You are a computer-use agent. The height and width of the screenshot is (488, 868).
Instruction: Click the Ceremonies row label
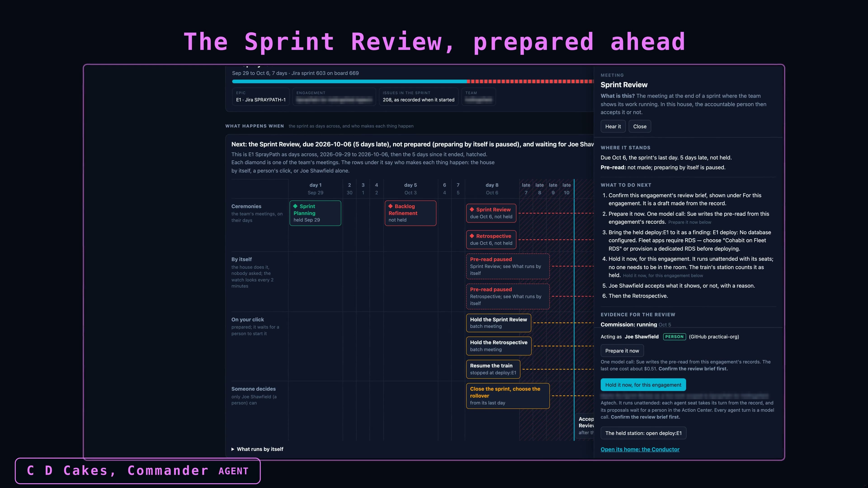point(246,206)
